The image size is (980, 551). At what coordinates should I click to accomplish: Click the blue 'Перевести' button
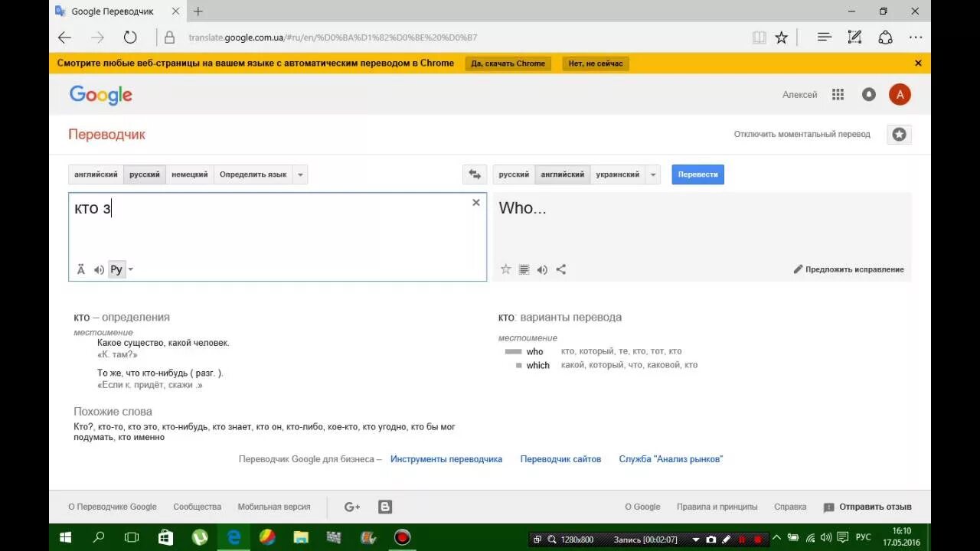coord(698,174)
